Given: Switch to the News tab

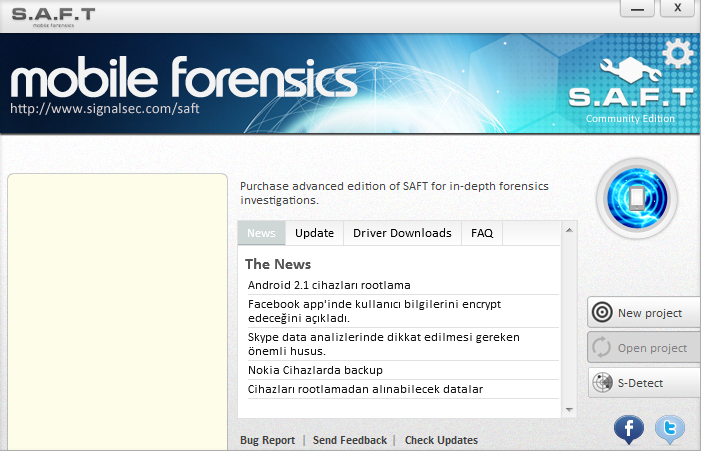Looking at the screenshot, I should (x=261, y=233).
